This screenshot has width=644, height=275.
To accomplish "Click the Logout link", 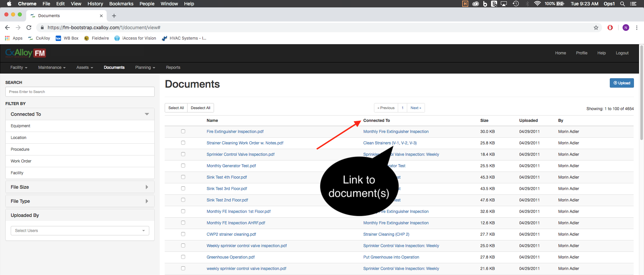I will pos(622,53).
